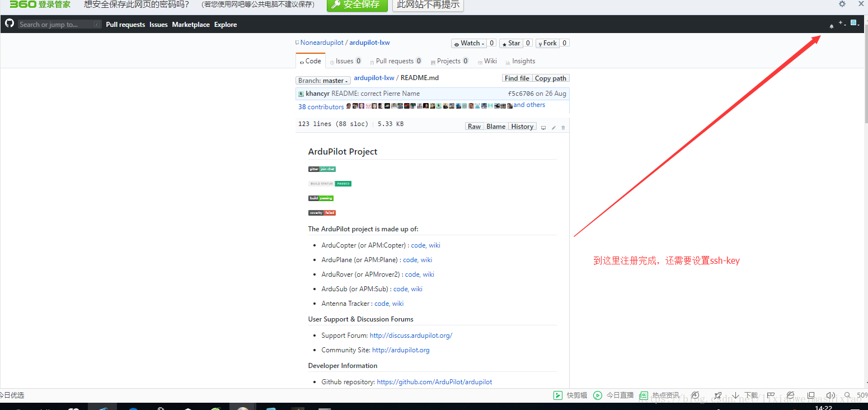868x410 pixels.
Task: Open Issues in top navigation
Action: [x=158, y=25]
